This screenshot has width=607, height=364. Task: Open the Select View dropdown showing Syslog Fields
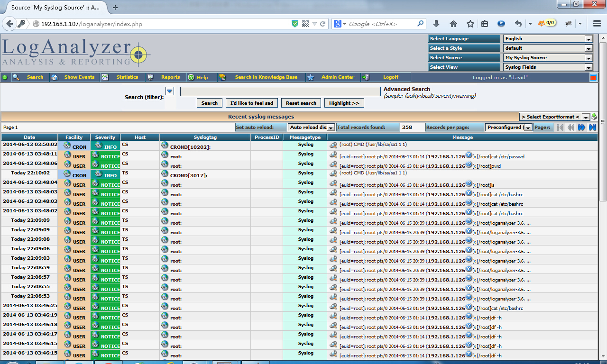(x=588, y=67)
